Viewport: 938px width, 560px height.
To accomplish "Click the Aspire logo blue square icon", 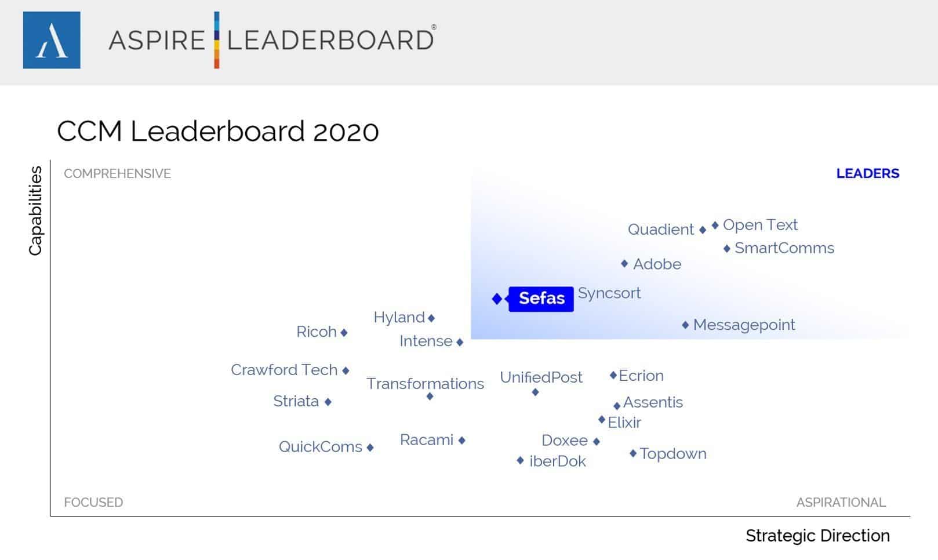I will pos(52,40).
